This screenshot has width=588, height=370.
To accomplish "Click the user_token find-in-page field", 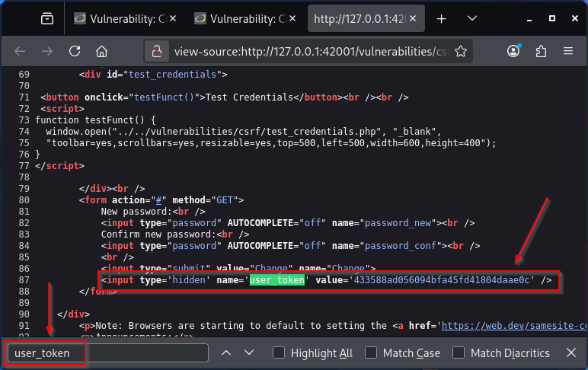I will point(108,352).
